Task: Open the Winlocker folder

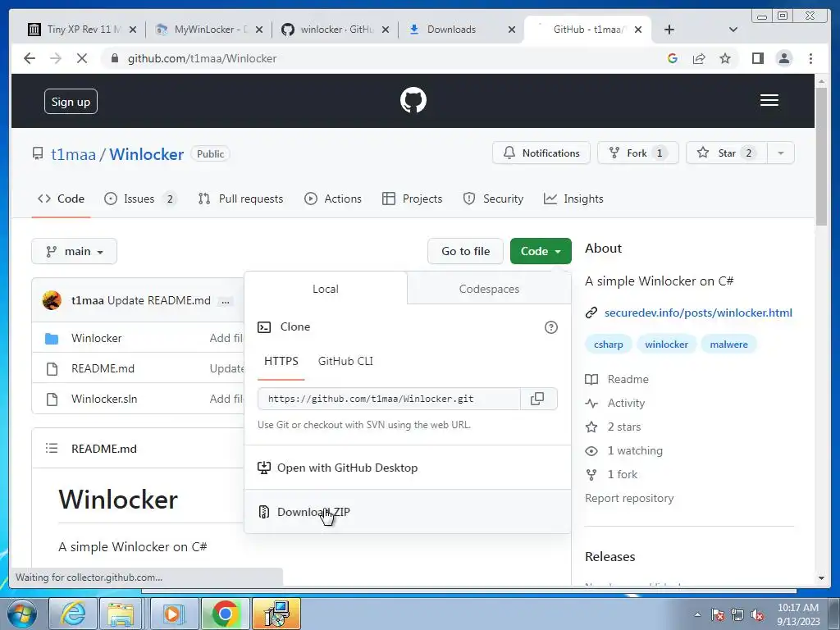Action: (x=97, y=338)
